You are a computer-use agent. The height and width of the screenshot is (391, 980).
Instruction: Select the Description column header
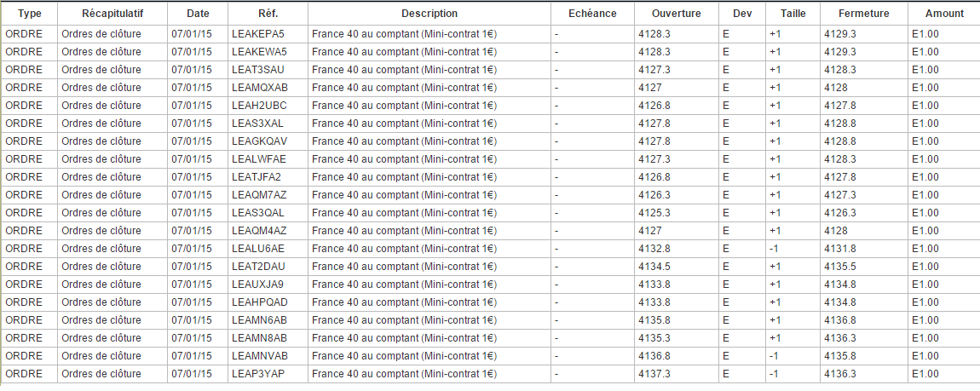(x=429, y=14)
